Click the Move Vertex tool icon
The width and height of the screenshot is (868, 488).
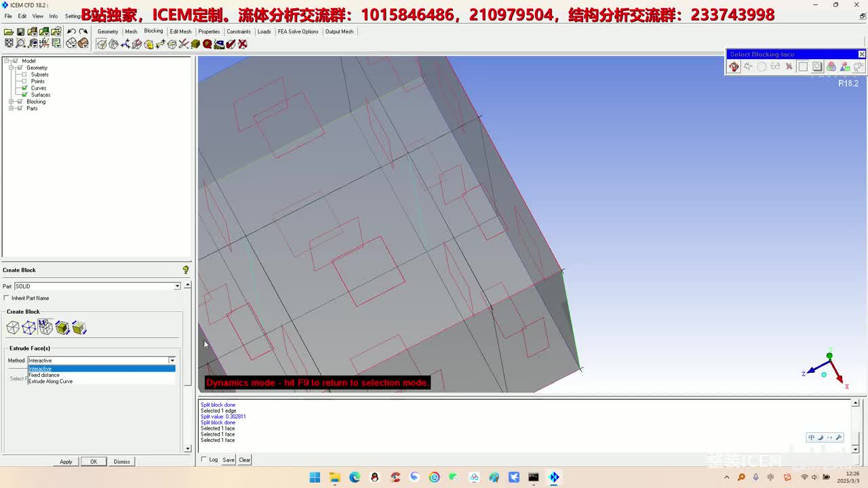160,44
